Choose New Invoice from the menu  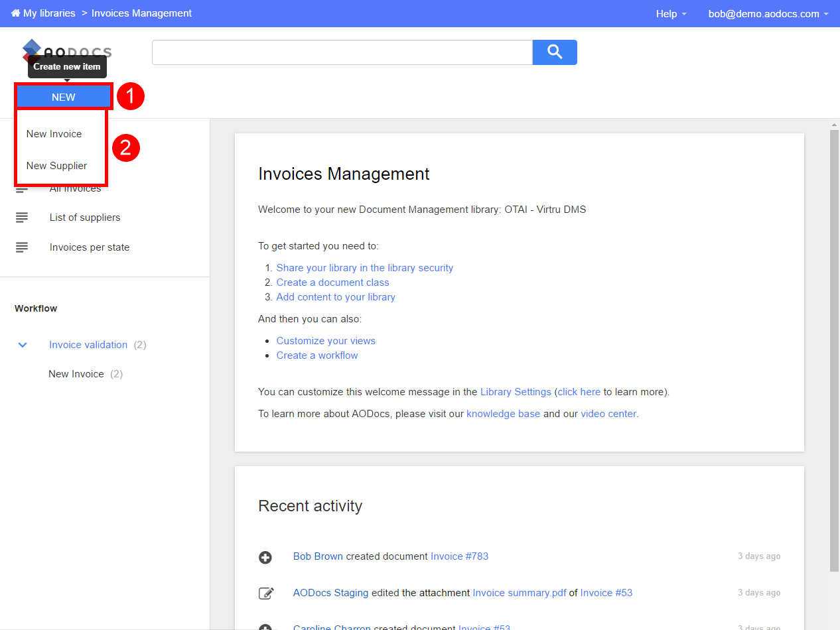(x=54, y=134)
